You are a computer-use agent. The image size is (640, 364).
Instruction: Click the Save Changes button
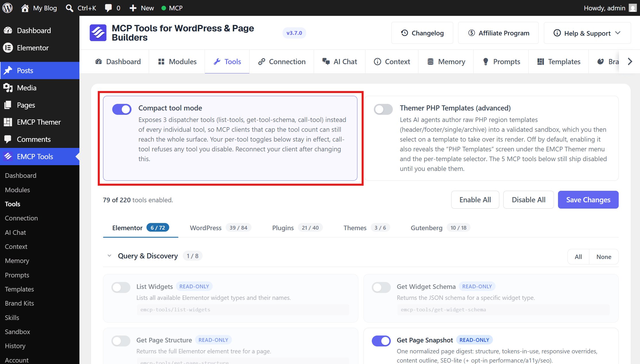point(588,200)
